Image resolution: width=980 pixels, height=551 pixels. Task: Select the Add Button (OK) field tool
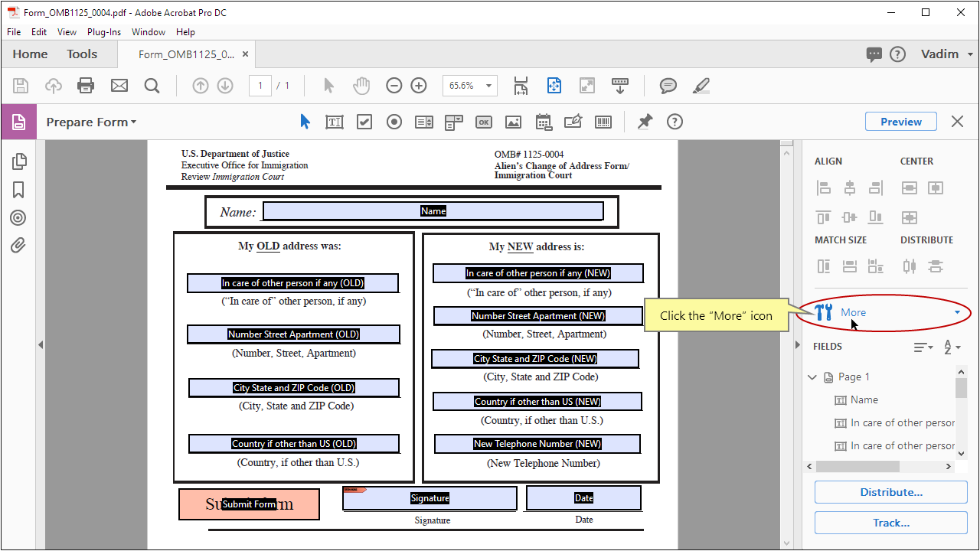pos(483,122)
